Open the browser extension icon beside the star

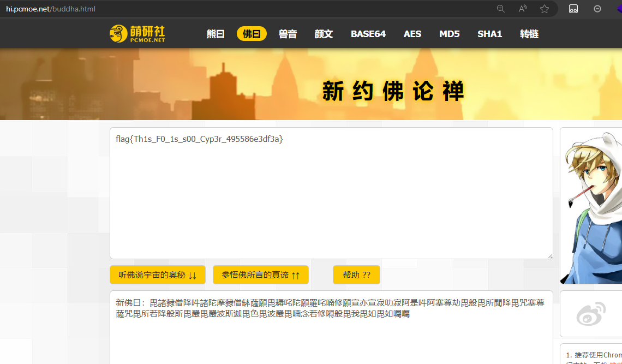point(573,9)
